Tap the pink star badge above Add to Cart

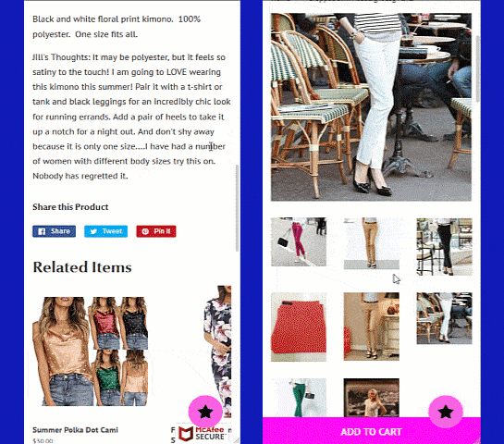click(x=446, y=412)
